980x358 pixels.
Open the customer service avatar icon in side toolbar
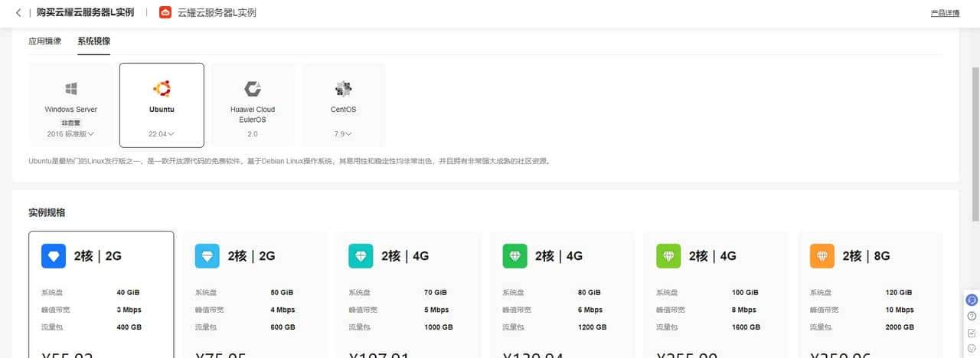pos(972,300)
